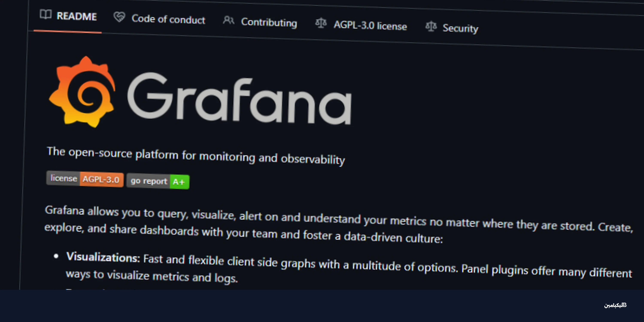
Task: Click the Security scales icon
Action: pos(431,26)
